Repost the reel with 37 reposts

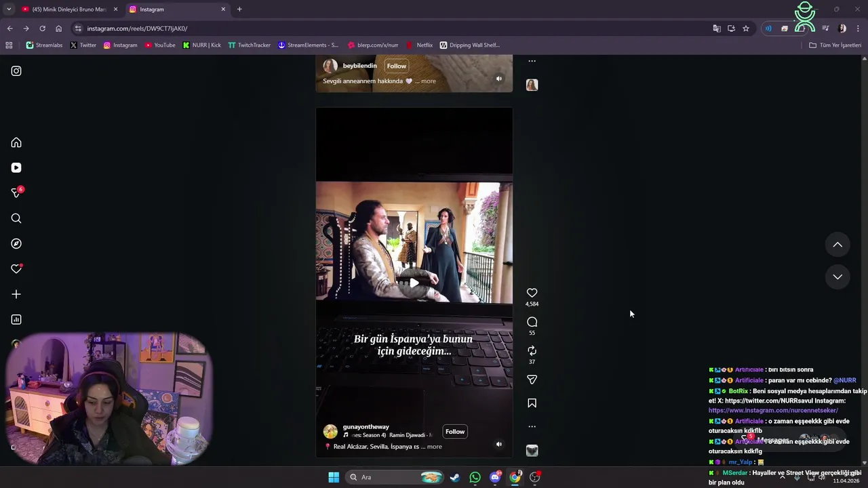pos(532,350)
